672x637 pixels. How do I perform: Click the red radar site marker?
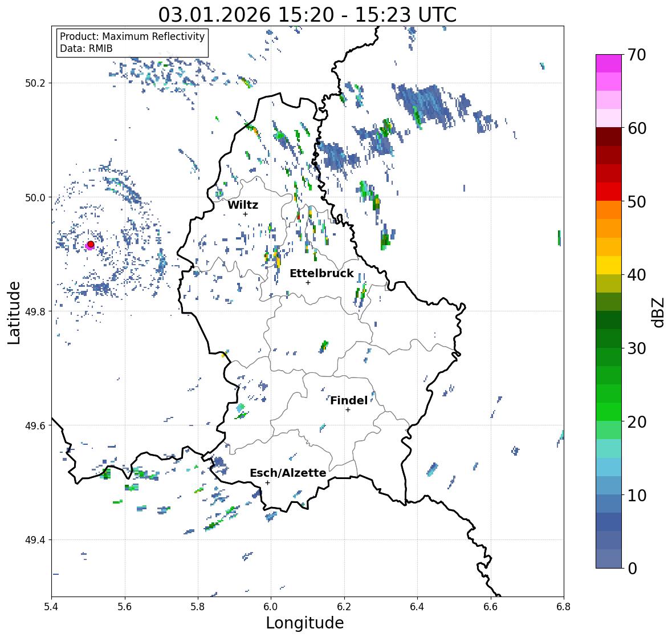pos(91,244)
